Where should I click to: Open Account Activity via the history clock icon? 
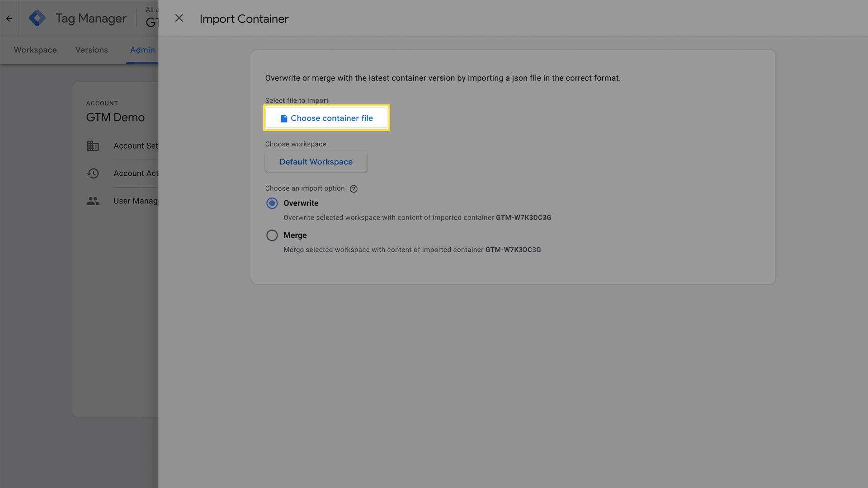[93, 173]
